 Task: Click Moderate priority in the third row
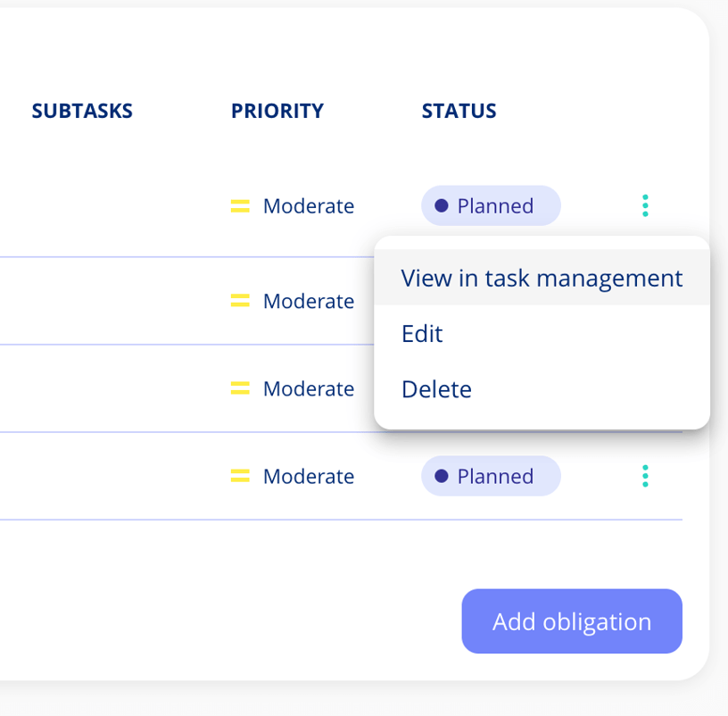coord(309,388)
